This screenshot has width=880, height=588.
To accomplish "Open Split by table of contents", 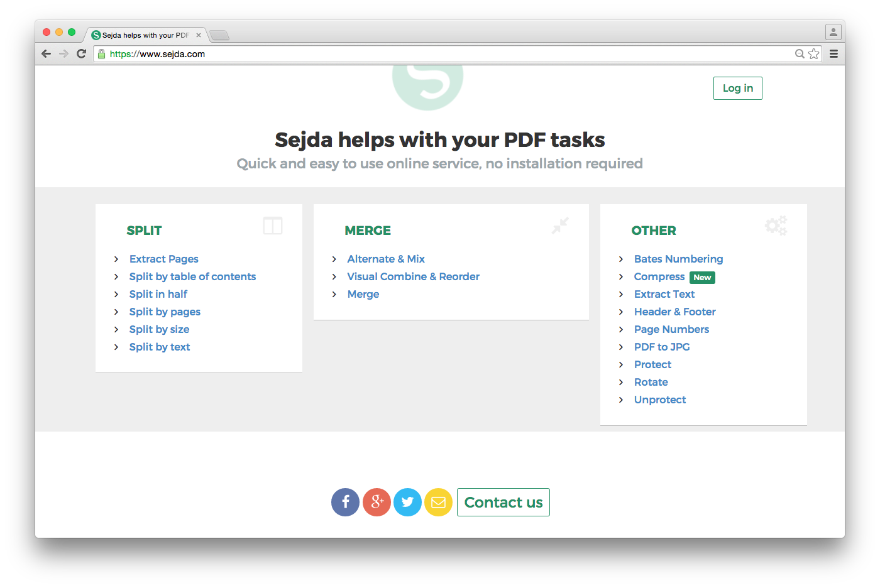I will 192,276.
